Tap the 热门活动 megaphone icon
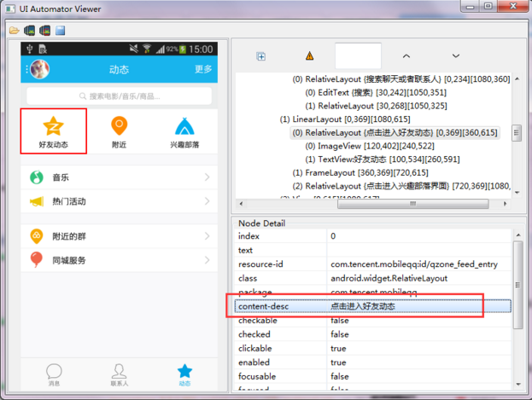The image size is (532, 400). coord(37,201)
